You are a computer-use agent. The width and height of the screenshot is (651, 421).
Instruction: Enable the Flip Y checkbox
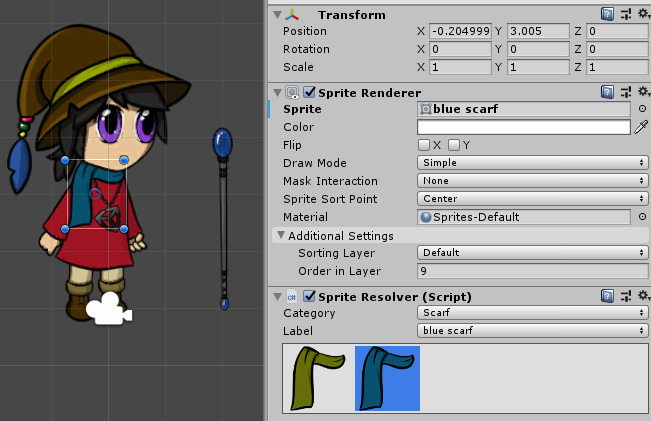click(x=454, y=145)
